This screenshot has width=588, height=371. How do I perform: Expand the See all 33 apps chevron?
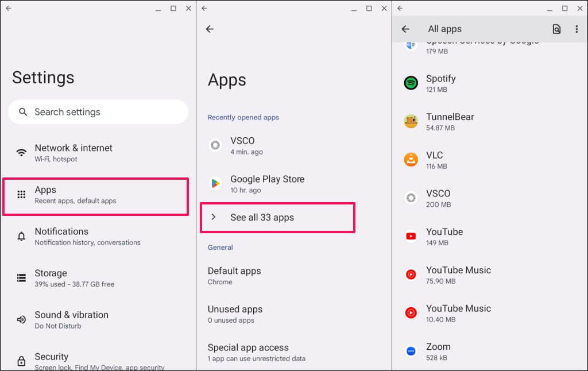214,217
